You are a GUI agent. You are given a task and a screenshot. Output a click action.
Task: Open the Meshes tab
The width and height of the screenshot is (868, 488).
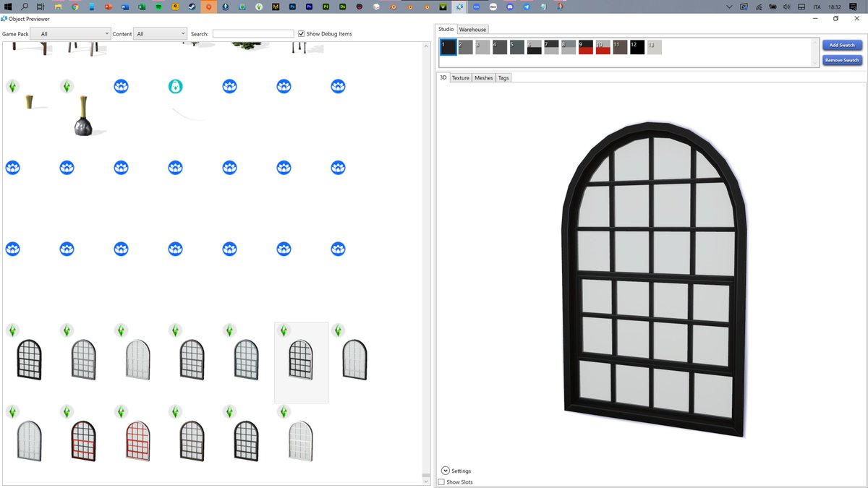(x=484, y=77)
